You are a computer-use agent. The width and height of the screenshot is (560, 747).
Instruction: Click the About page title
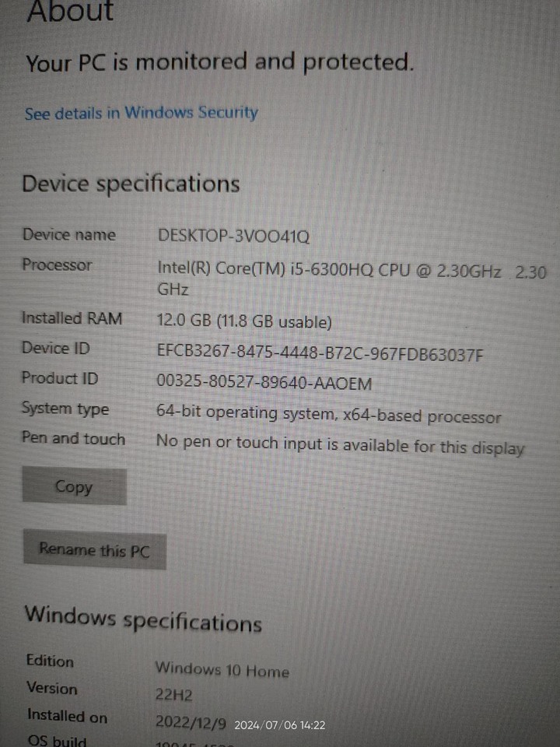coord(71,10)
